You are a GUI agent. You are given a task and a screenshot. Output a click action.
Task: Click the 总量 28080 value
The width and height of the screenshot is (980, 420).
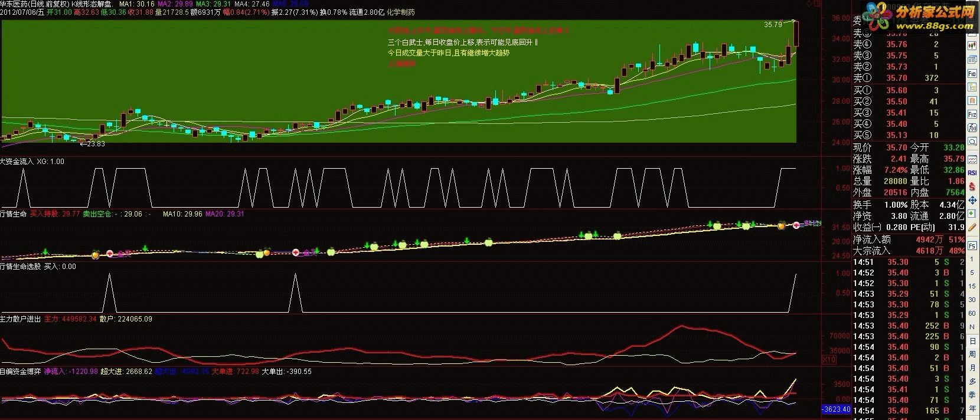pos(896,181)
